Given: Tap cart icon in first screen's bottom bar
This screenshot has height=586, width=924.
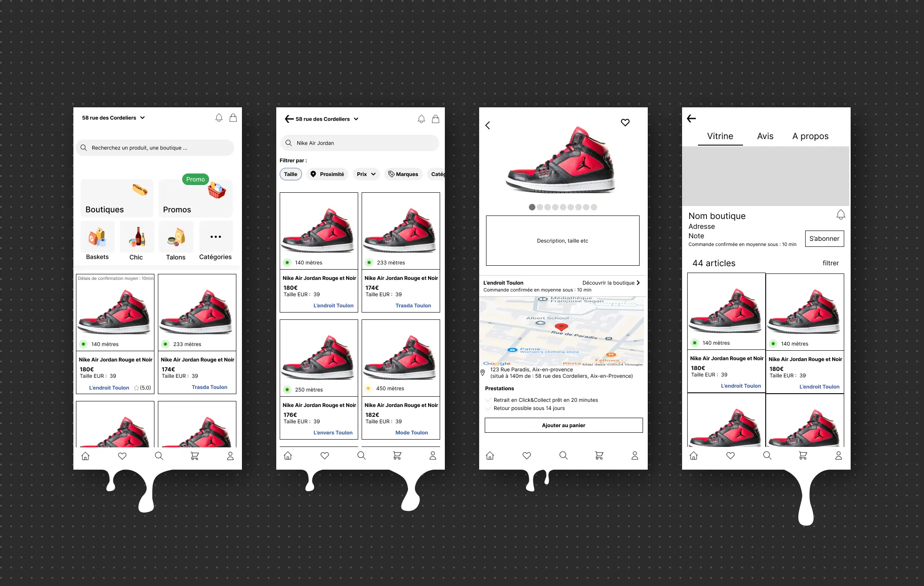Looking at the screenshot, I should point(195,456).
